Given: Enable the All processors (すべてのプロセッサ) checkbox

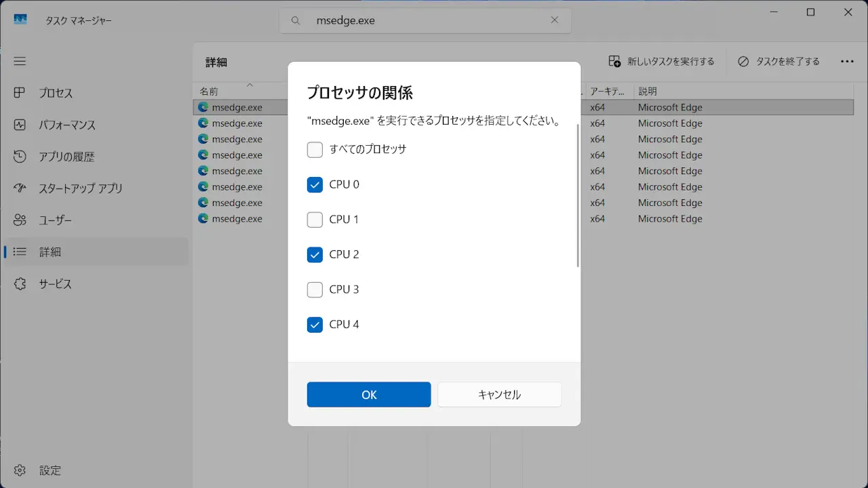Looking at the screenshot, I should pos(315,149).
